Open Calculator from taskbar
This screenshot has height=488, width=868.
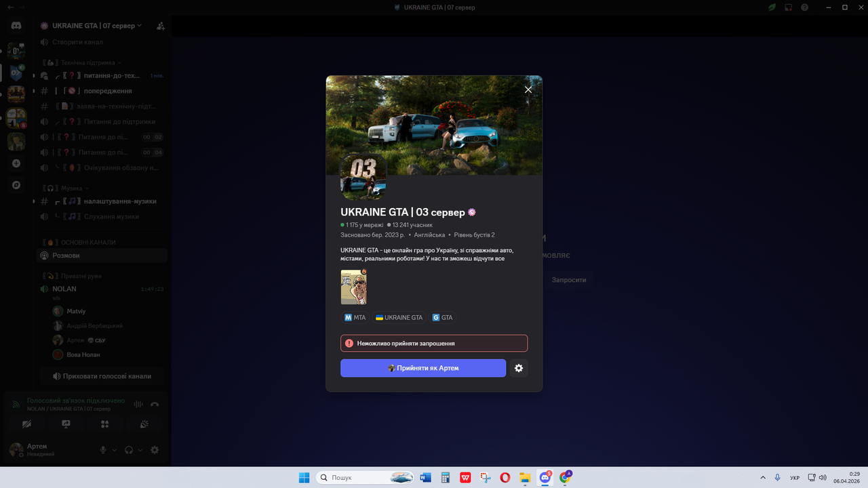click(x=446, y=478)
